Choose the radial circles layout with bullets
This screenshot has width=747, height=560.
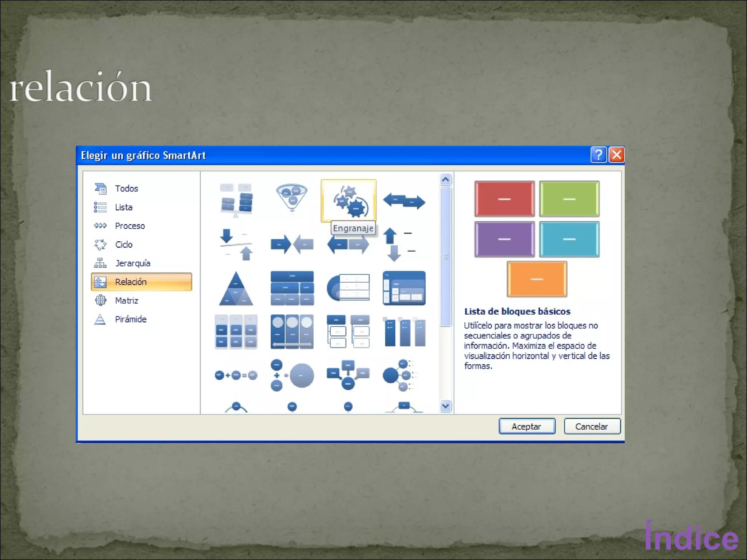399,375
